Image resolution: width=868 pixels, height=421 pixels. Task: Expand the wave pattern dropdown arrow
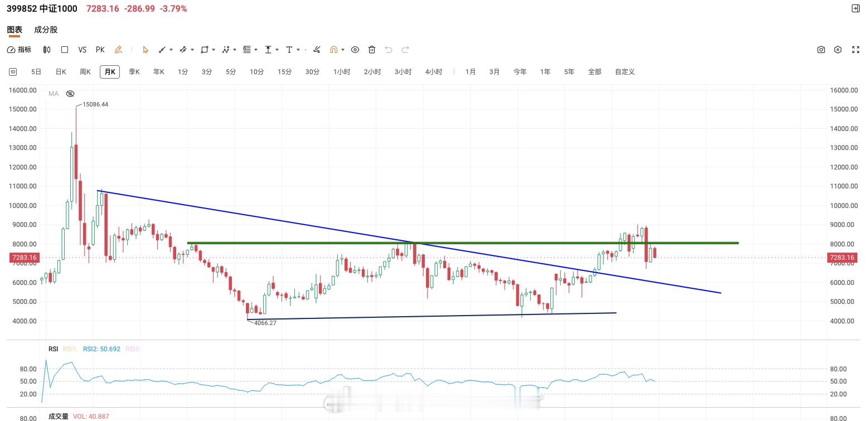tap(235, 50)
